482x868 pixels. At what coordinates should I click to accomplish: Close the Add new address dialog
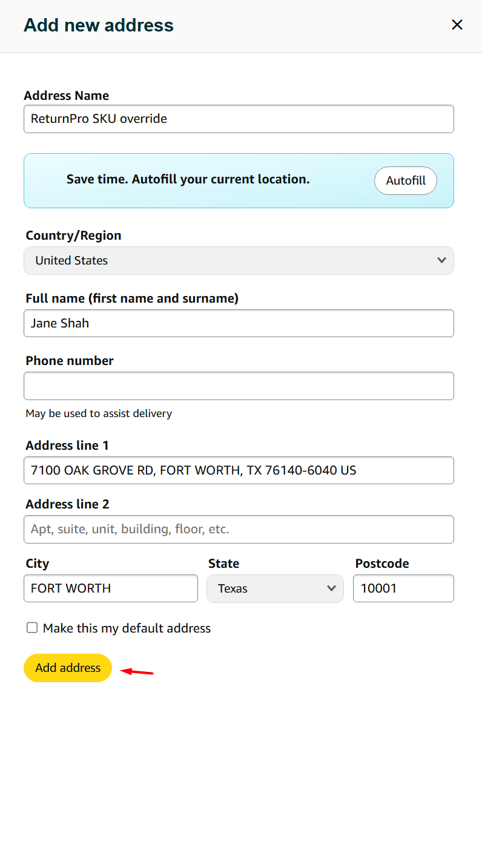pos(457,25)
